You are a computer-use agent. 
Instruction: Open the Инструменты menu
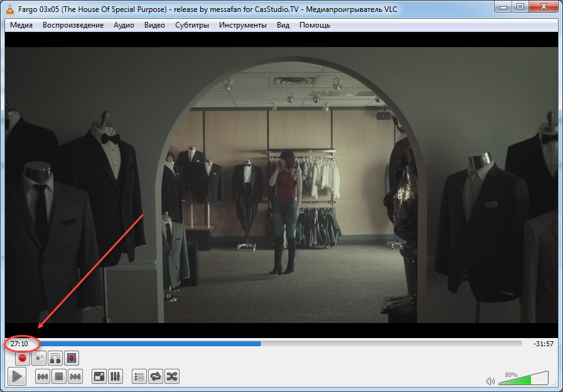[x=243, y=25]
